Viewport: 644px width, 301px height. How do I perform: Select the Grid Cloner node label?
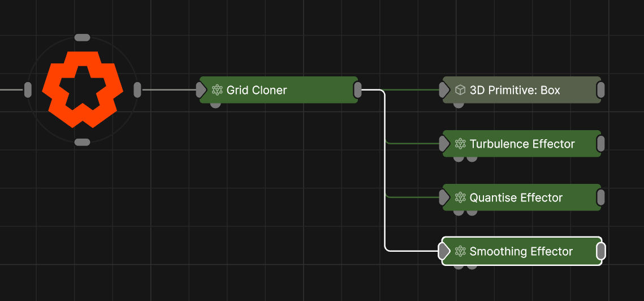pos(257,90)
